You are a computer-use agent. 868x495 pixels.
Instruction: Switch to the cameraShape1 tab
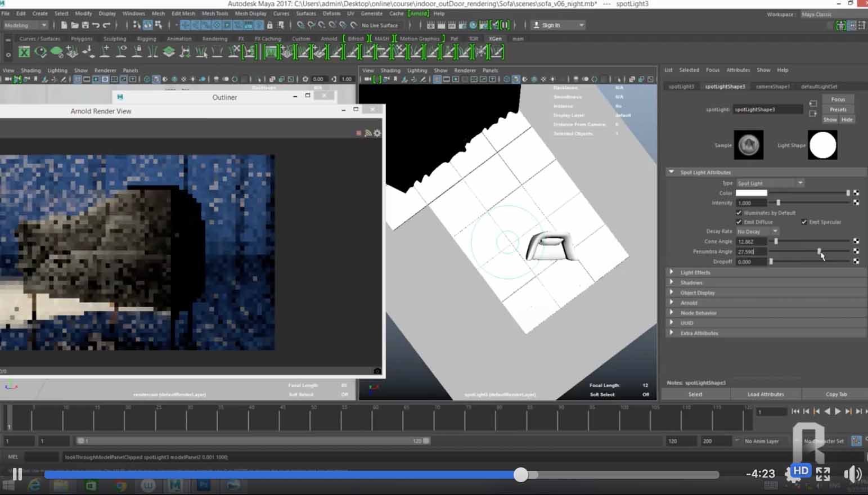(x=772, y=87)
